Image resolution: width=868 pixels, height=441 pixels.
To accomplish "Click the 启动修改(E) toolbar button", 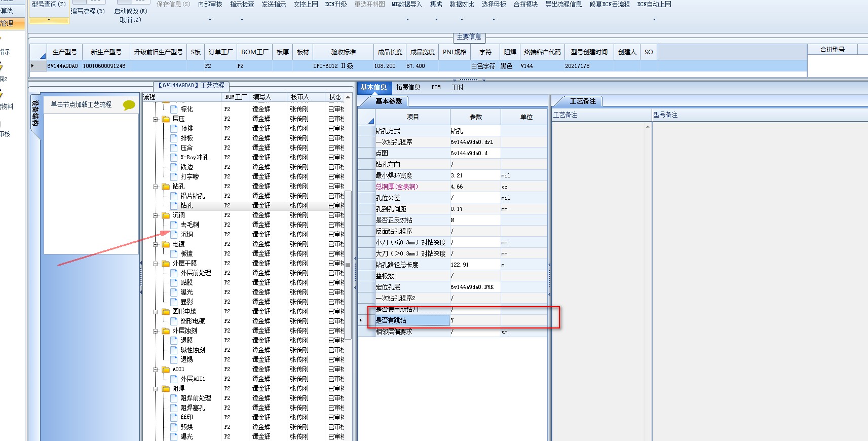I will (131, 11).
